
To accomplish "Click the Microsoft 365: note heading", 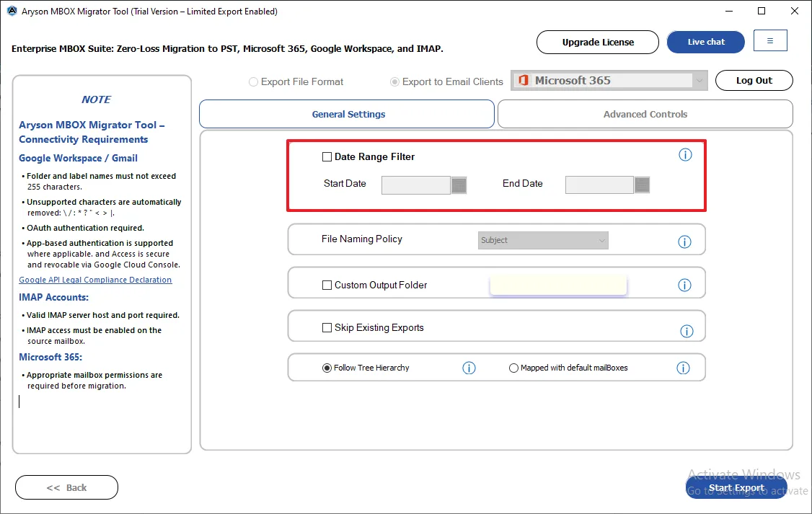I will click(x=50, y=357).
